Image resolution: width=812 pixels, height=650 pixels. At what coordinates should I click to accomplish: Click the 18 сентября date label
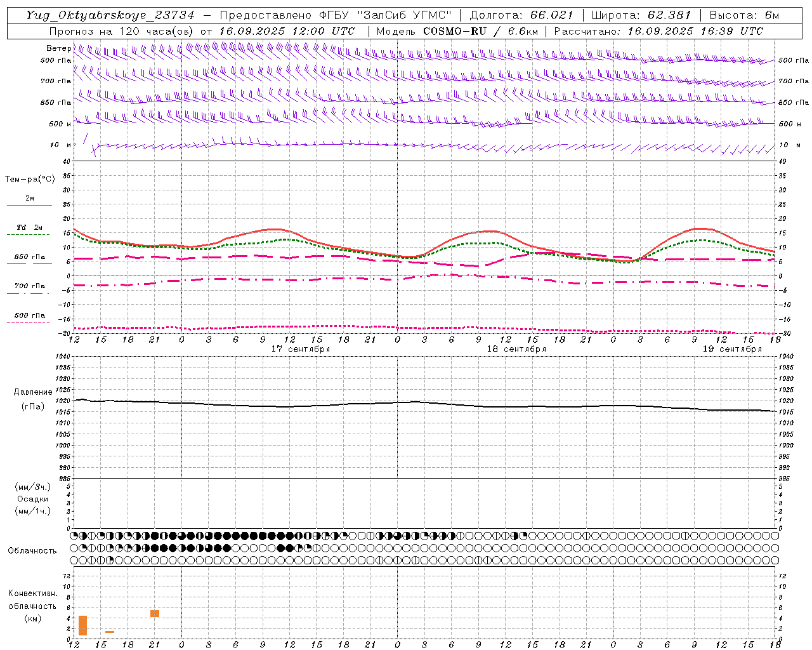(516, 349)
